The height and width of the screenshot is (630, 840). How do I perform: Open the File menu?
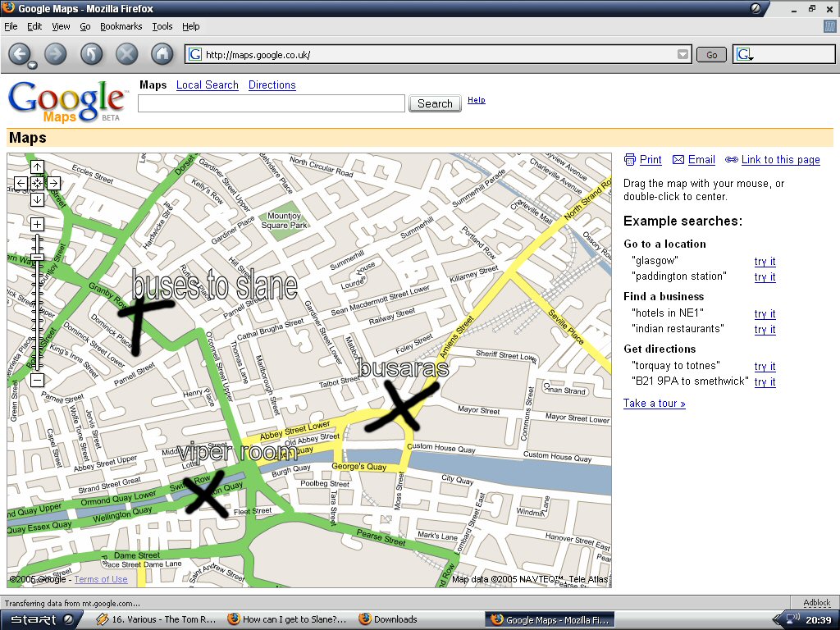click(x=11, y=26)
